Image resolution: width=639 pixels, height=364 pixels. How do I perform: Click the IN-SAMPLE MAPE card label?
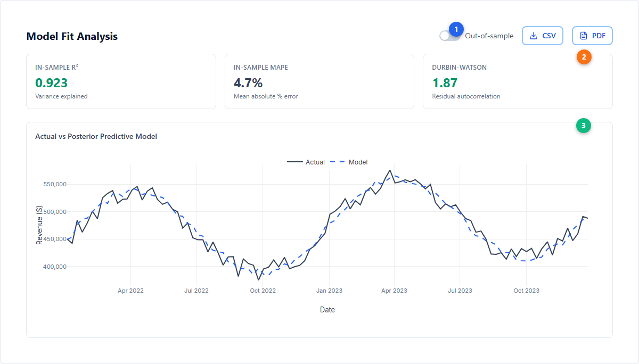tap(261, 68)
